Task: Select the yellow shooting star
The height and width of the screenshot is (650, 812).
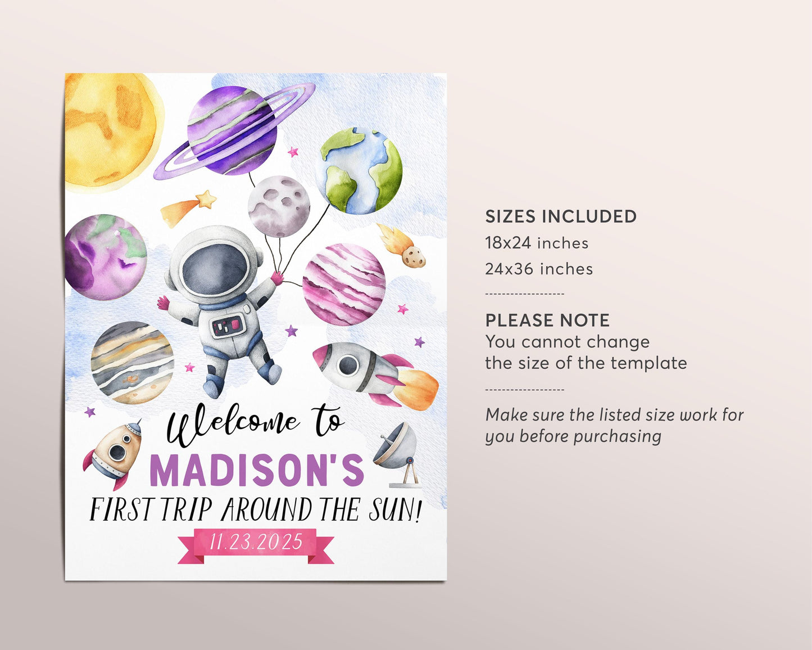Action: tap(188, 207)
